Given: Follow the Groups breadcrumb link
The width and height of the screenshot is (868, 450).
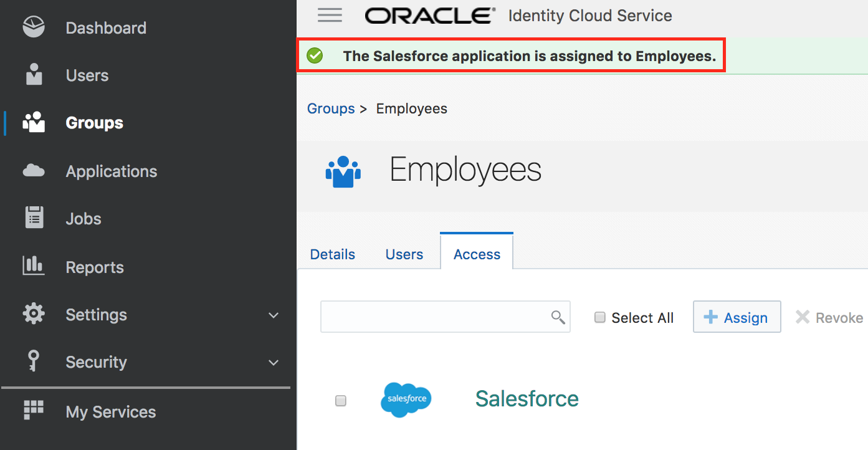Looking at the screenshot, I should [331, 108].
